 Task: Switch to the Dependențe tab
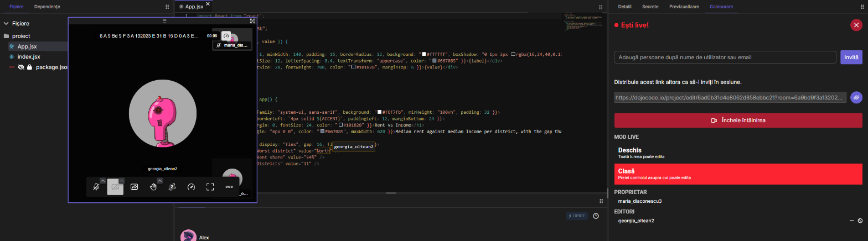(x=47, y=7)
